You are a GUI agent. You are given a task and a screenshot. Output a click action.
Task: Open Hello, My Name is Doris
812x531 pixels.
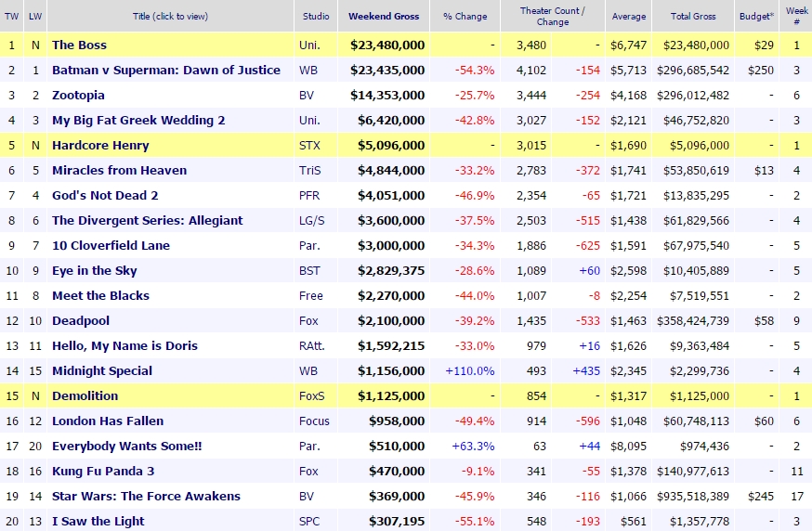point(124,345)
